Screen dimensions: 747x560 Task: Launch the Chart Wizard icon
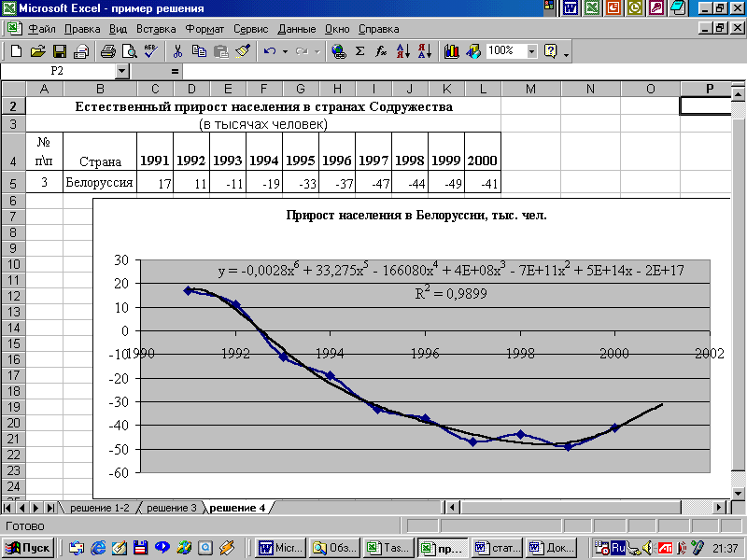click(451, 51)
